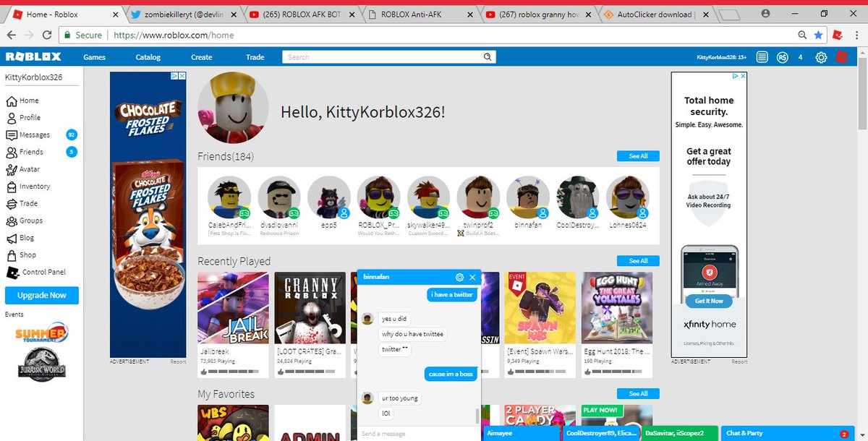Open Groups in the sidebar

(x=25, y=220)
